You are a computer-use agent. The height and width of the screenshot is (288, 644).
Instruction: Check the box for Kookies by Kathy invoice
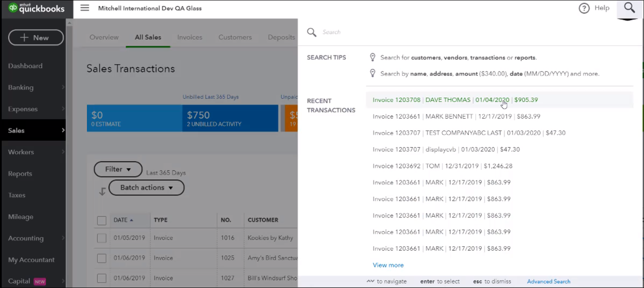point(102,238)
